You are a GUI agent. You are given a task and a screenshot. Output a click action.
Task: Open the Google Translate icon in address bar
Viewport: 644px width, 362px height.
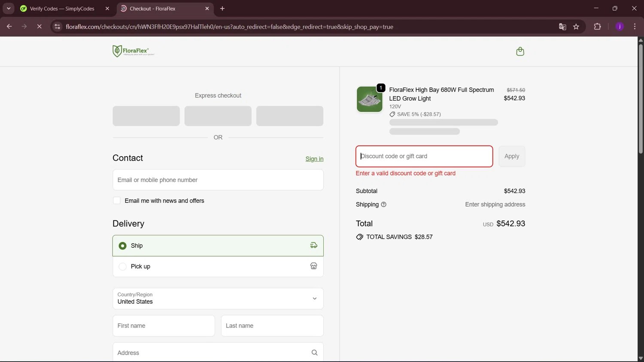tap(562, 27)
